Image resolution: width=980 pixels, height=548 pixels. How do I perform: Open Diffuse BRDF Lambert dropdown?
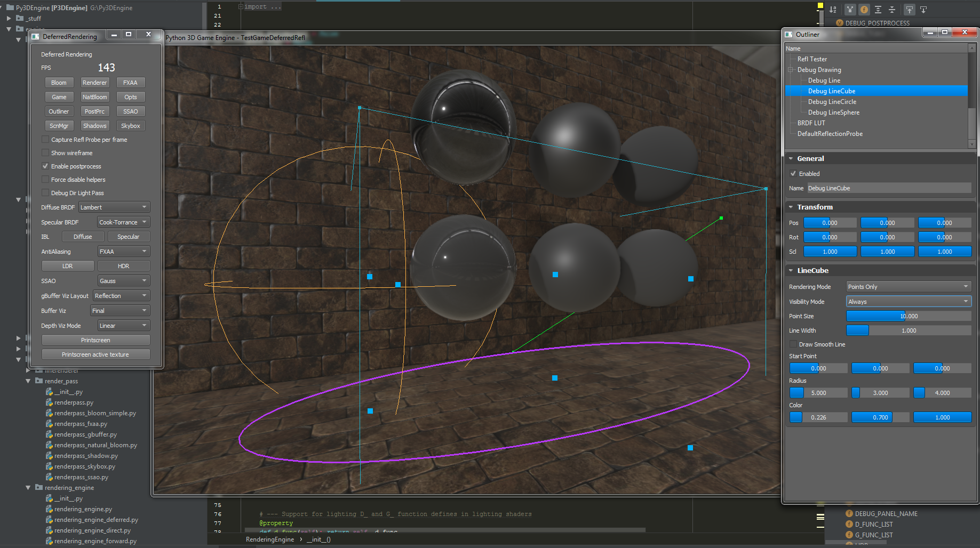[x=114, y=207]
